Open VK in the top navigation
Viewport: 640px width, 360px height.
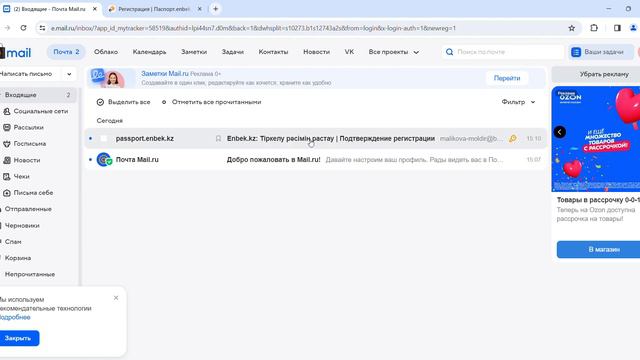tap(349, 52)
